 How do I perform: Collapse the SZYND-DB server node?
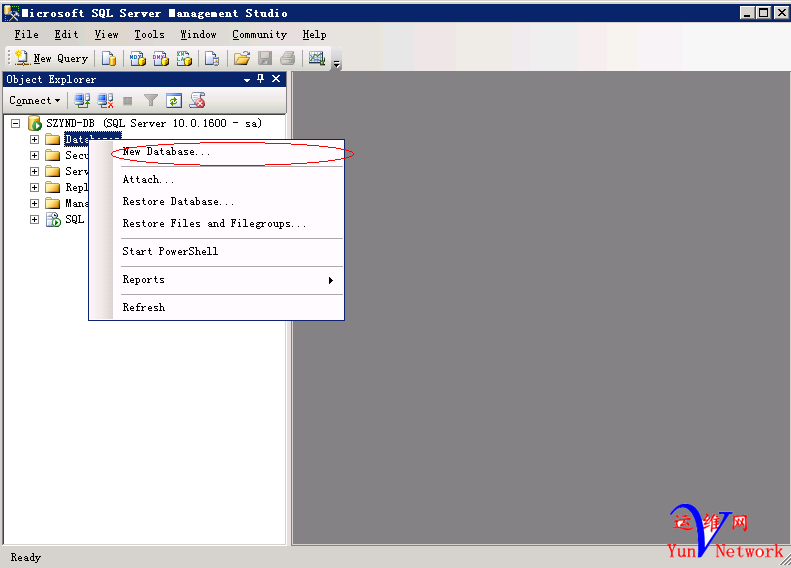click(16, 123)
